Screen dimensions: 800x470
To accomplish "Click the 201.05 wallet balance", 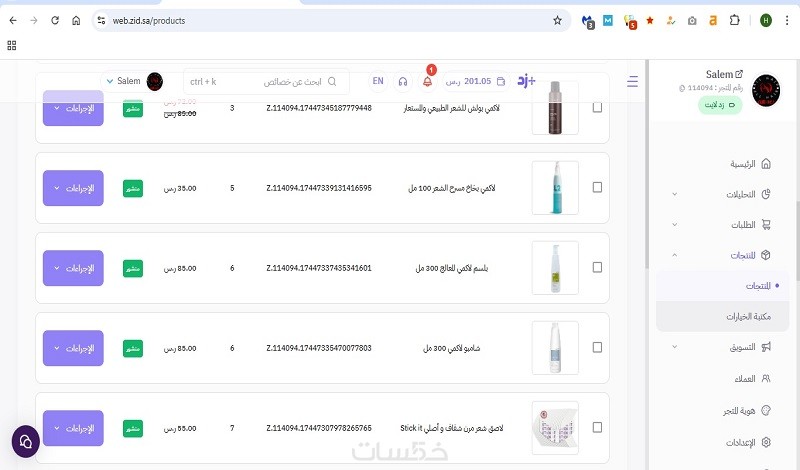I will pyautogui.click(x=477, y=81).
